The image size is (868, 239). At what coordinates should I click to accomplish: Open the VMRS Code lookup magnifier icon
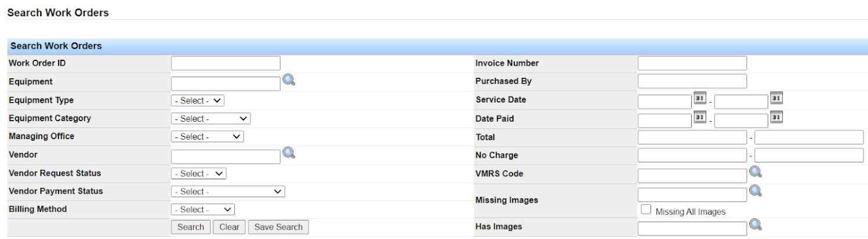click(x=755, y=172)
